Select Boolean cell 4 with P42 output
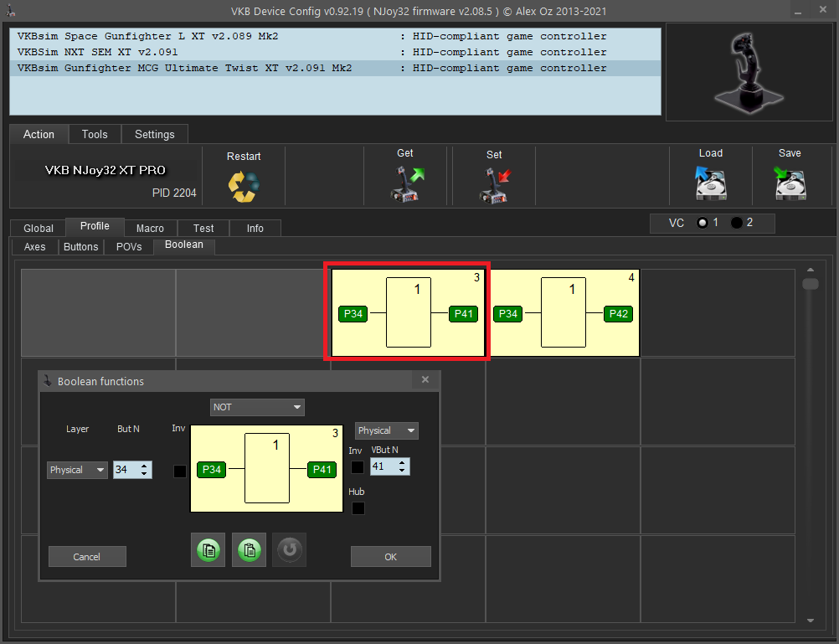The image size is (839, 644). click(x=564, y=312)
